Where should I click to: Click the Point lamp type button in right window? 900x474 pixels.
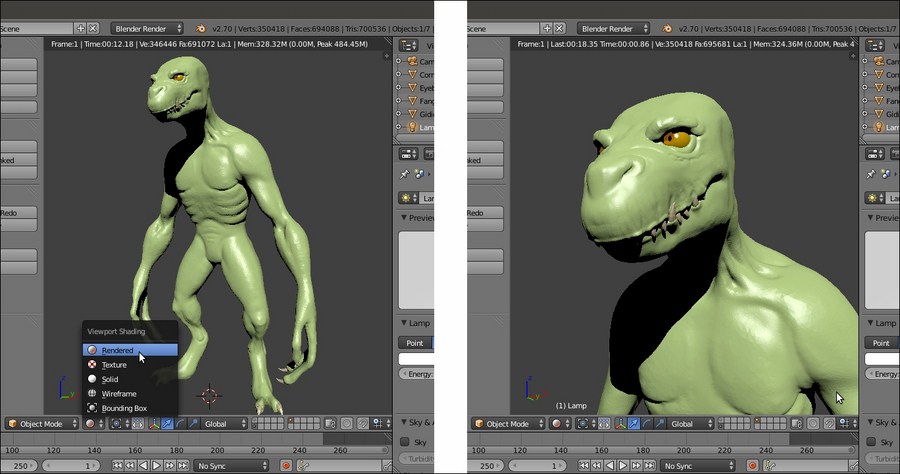882,343
